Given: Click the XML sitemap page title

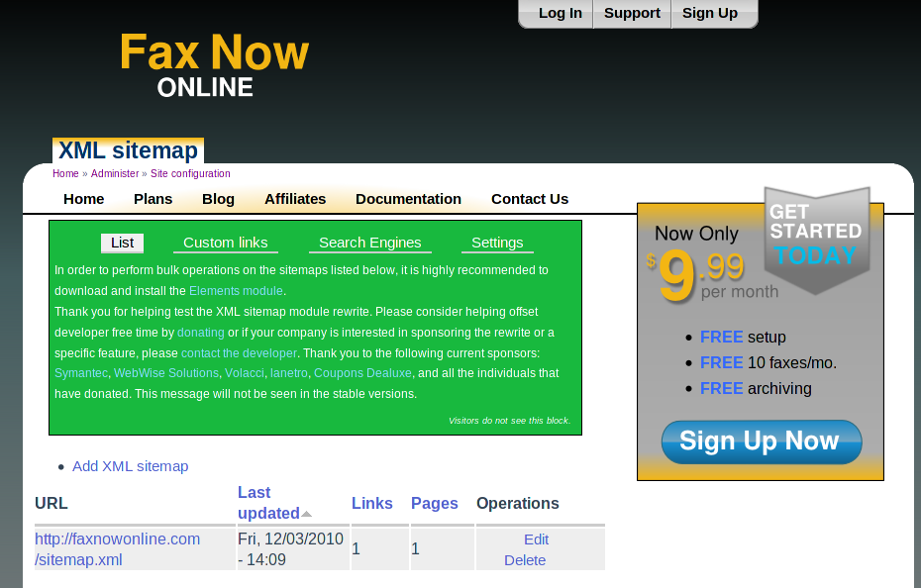Looking at the screenshot, I should pos(128,150).
